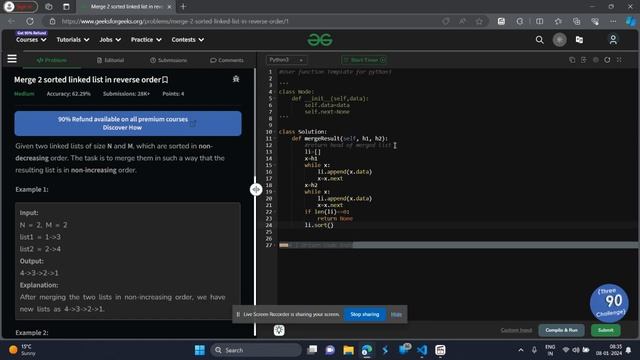The image size is (640, 360).
Task: Close the Merge 2 sorted linked list tab
Action: pos(169,7)
